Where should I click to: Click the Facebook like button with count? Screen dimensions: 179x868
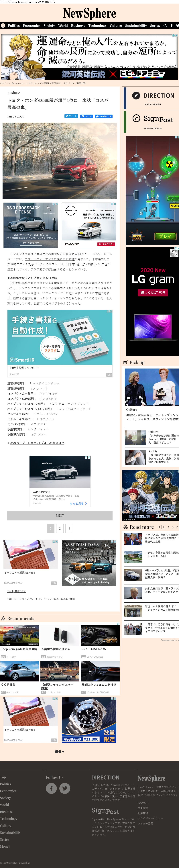tap(103, 116)
